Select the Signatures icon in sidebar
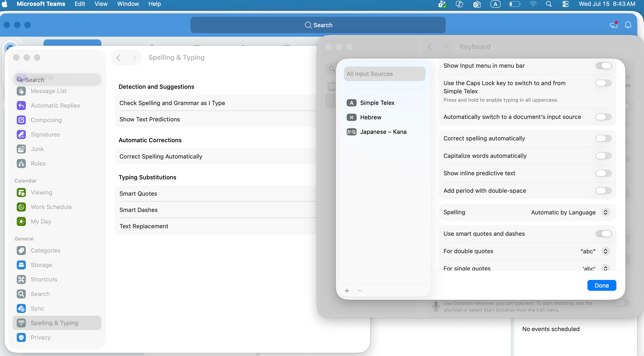This screenshot has height=356, width=644. tap(21, 134)
